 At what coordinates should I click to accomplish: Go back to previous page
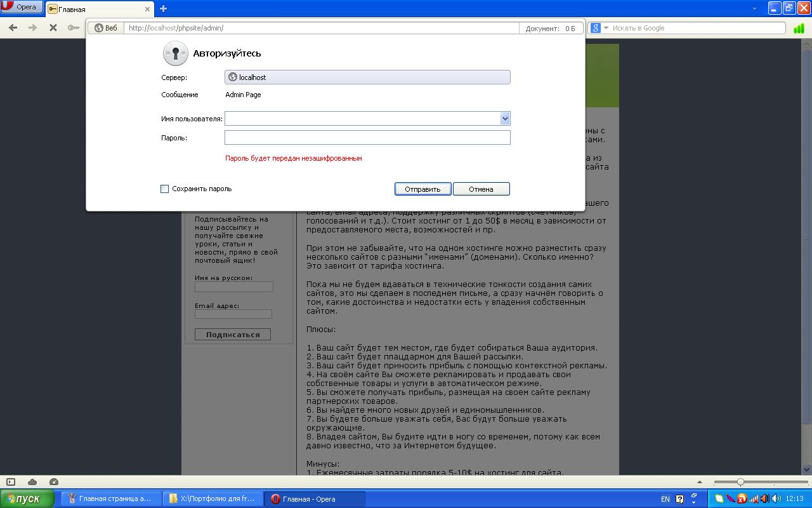[13, 28]
